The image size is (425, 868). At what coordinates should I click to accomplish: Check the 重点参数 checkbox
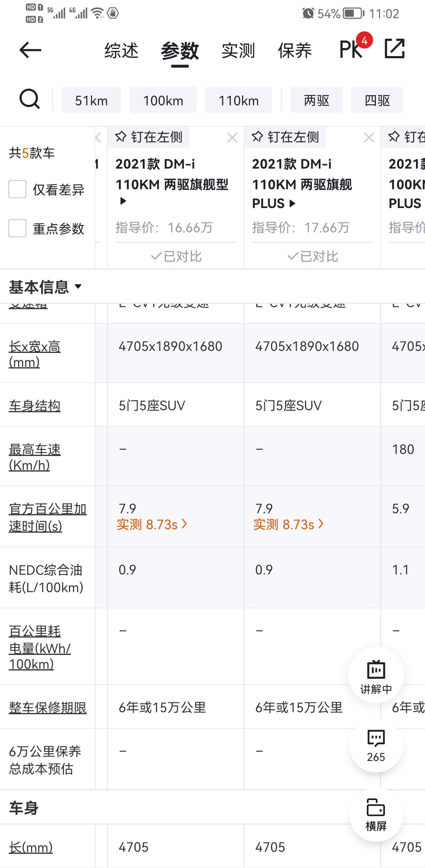(x=17, y=228)
